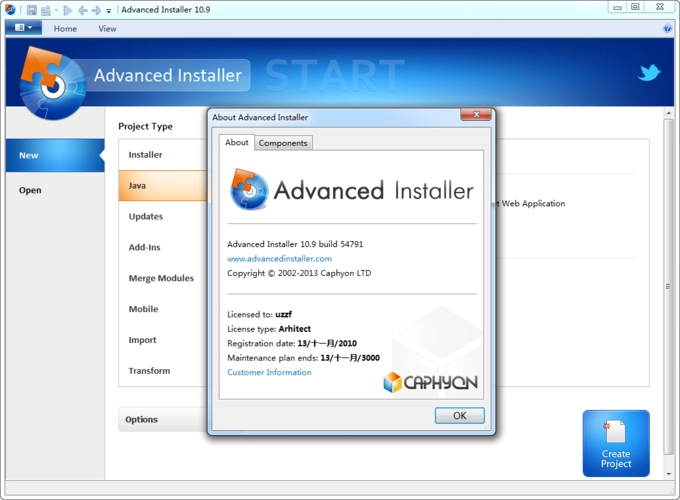Click the vertical scrollbar thumb in main window
The image size is (680, 500).
point(668,286)
